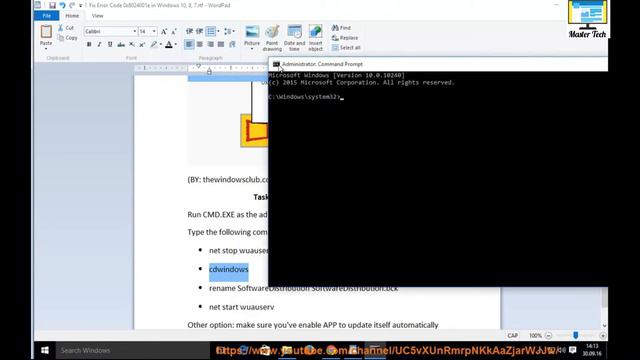Expand the highlight color dropdown arrow
640x360 pixels.
click(161, 44)
